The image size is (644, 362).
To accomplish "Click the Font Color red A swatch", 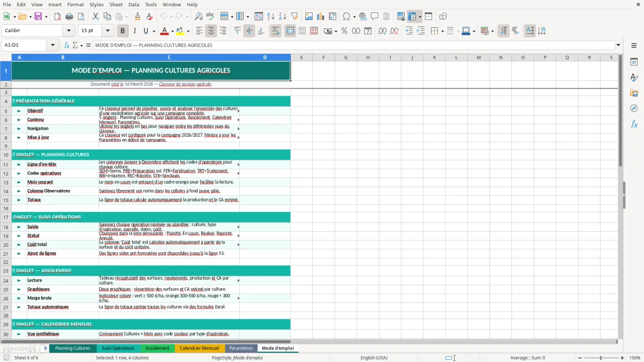I will click(x=164, y=31).
